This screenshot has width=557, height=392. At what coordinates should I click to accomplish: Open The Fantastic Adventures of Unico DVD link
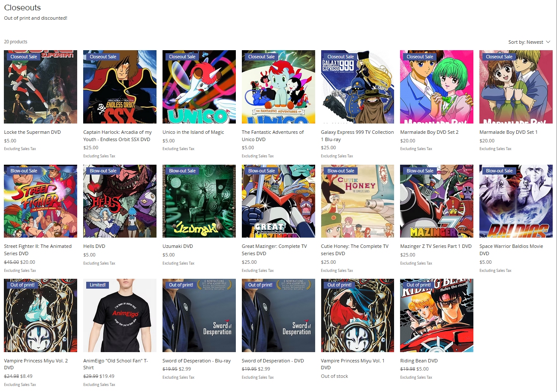(x=273, y=136)
